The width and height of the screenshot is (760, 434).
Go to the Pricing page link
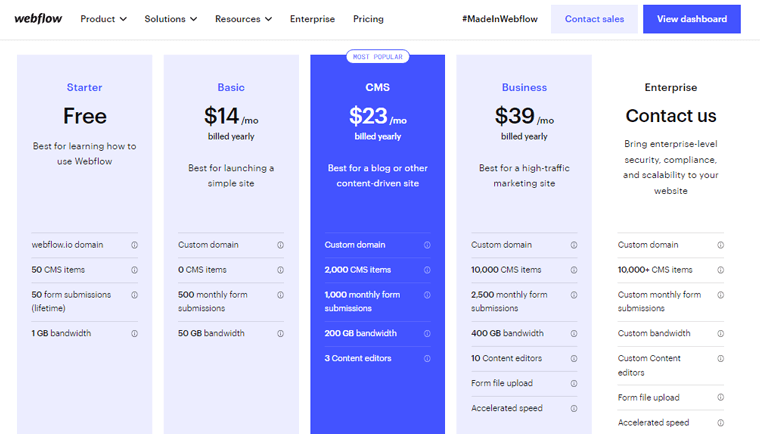pyautogui.click(x=368, y=19)
